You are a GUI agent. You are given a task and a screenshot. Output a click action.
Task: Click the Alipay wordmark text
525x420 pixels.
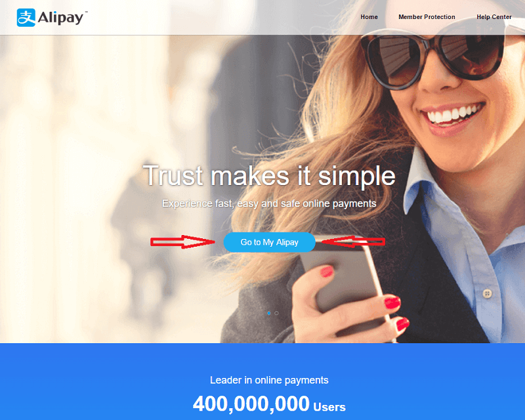click(60, 18)
